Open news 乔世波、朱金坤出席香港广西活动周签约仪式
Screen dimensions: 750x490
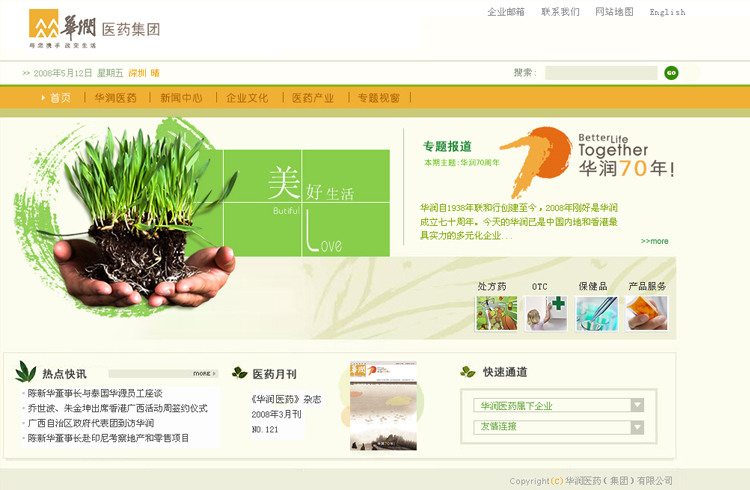(117, 408)
